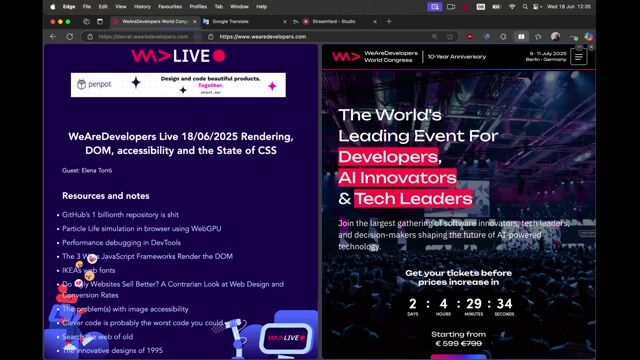Open a new tab with the plus icon
Image resolution: width=640 pixels, height=360 pixels.
point(389,21)
